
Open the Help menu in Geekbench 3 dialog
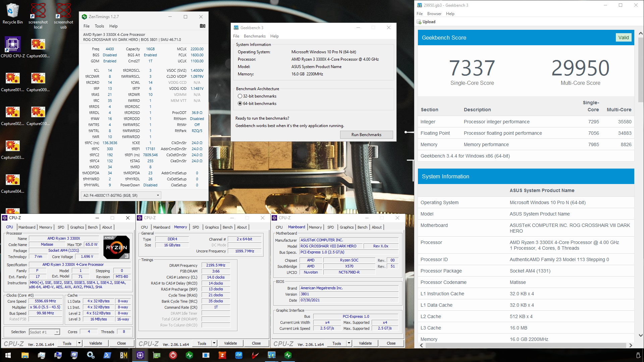[274, 36]
